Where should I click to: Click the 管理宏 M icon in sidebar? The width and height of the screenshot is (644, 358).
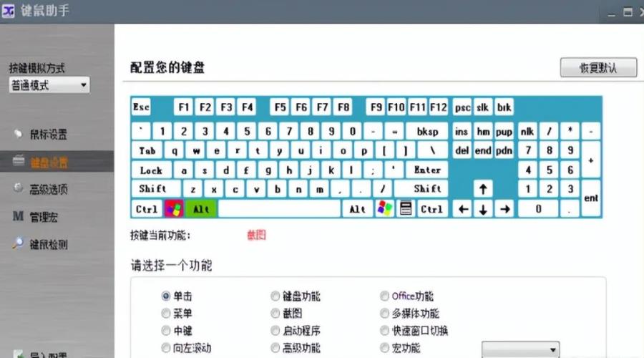[19, 216]
